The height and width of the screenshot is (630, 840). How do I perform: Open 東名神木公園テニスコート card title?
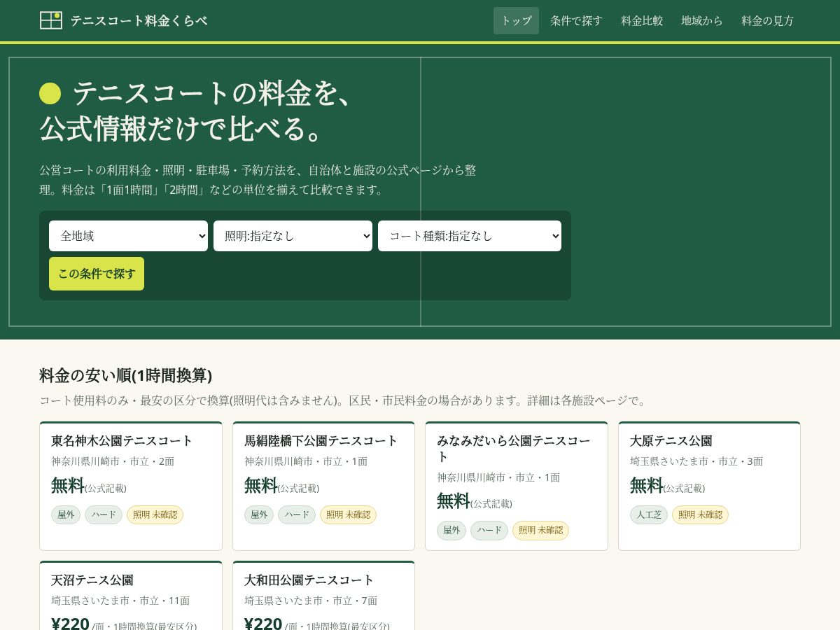coord(122,441)
